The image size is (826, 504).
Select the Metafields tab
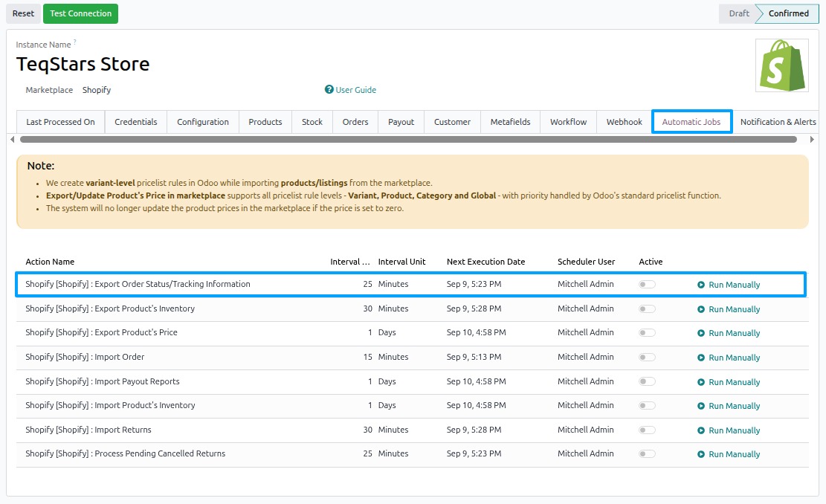[511, 122]
